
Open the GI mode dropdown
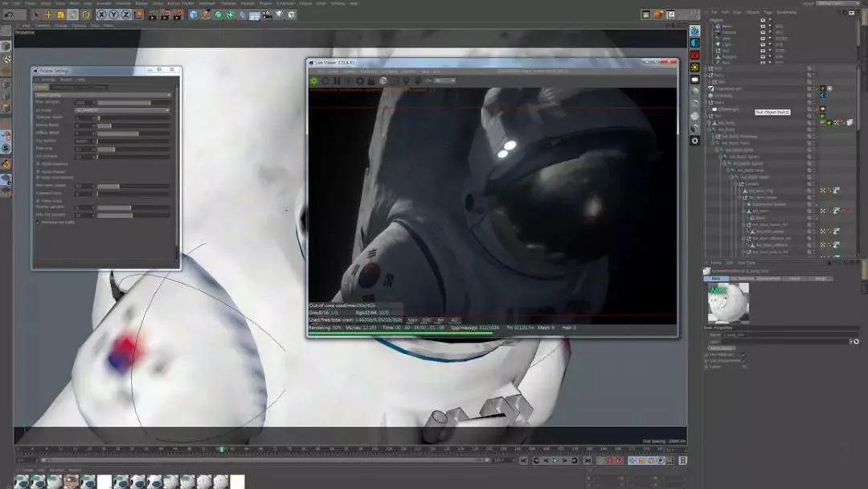pyautogui.click(x=122, y=110)
